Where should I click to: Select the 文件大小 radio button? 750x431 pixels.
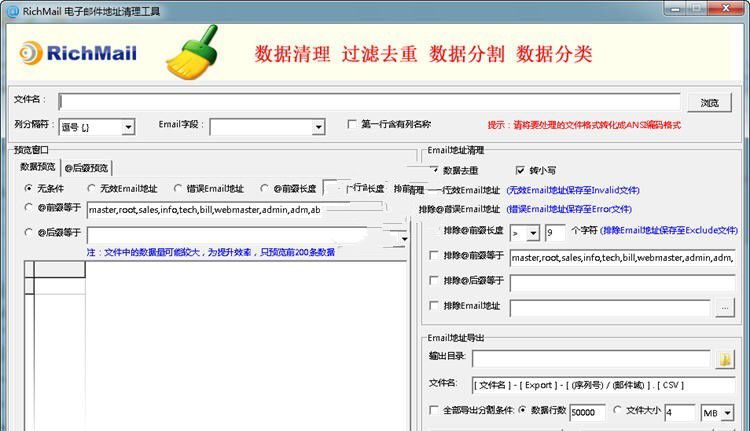tap(618, 410)
